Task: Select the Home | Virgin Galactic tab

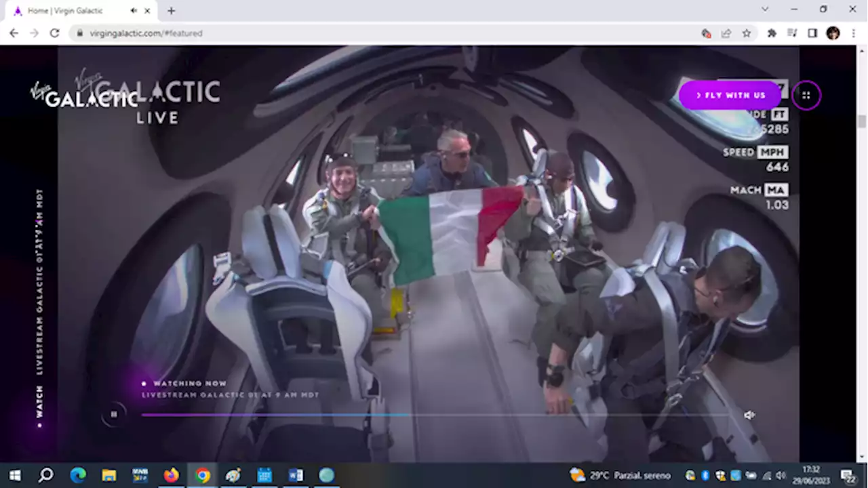Action: 82,11
